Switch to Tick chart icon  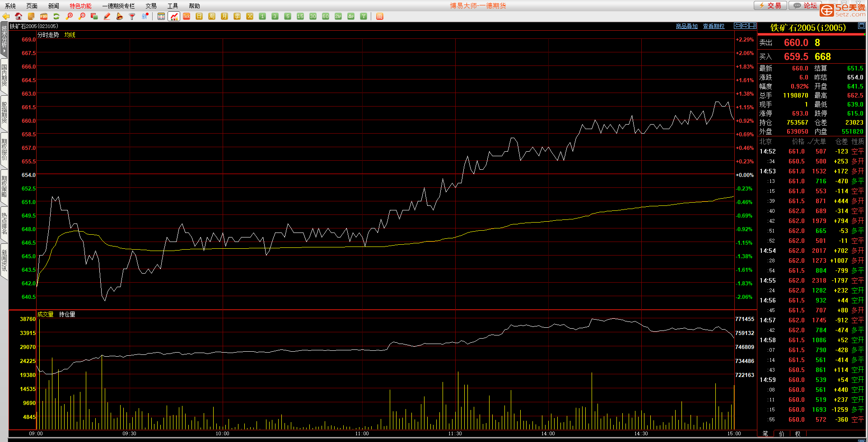point(187,16)
